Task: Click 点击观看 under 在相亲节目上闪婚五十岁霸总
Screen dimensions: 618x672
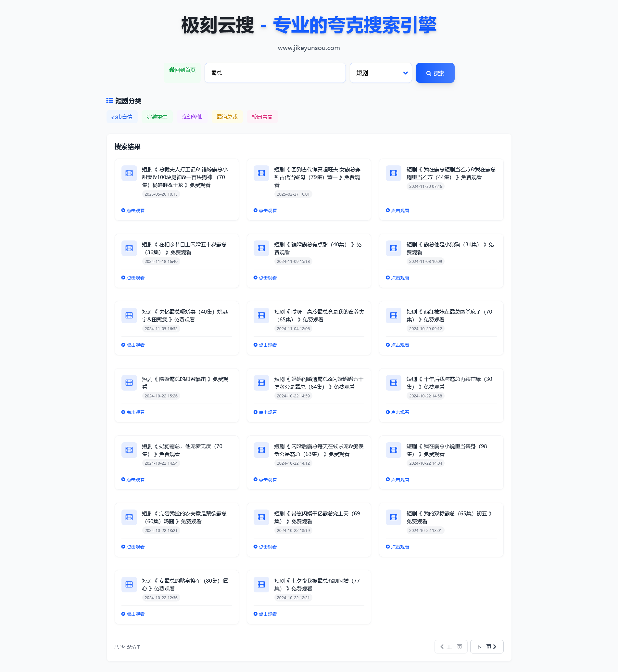Action: 133,278
